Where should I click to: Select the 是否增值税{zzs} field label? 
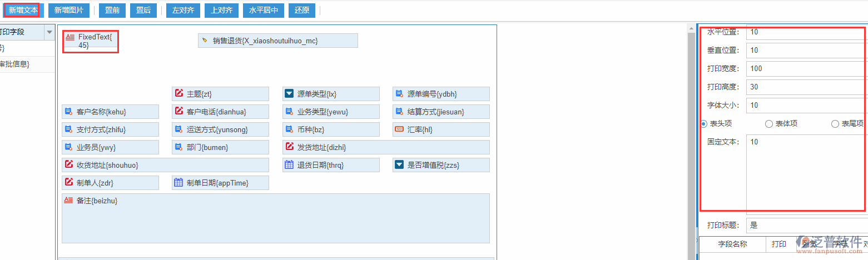pos(434,165)
